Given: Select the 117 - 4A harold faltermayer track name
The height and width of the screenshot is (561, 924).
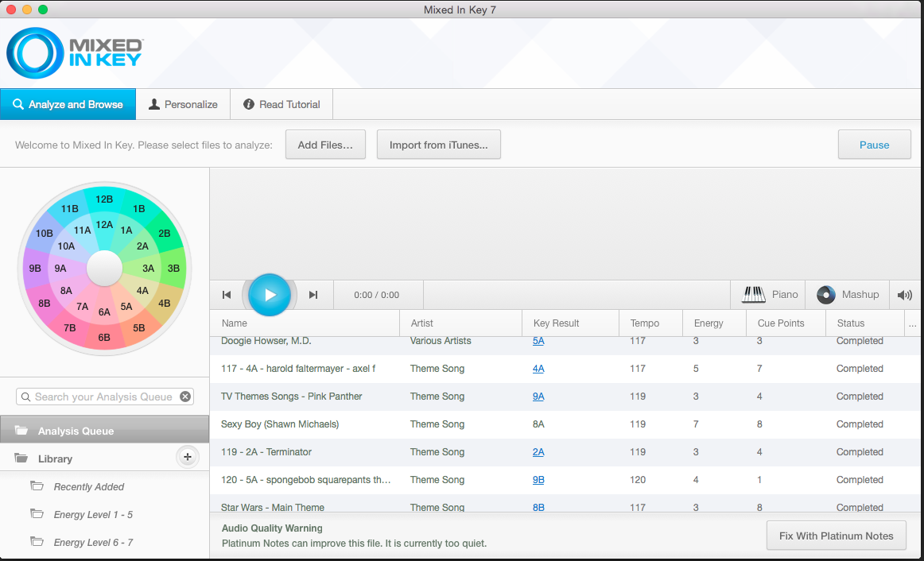Looking at the screenshot, I should 298,369.
